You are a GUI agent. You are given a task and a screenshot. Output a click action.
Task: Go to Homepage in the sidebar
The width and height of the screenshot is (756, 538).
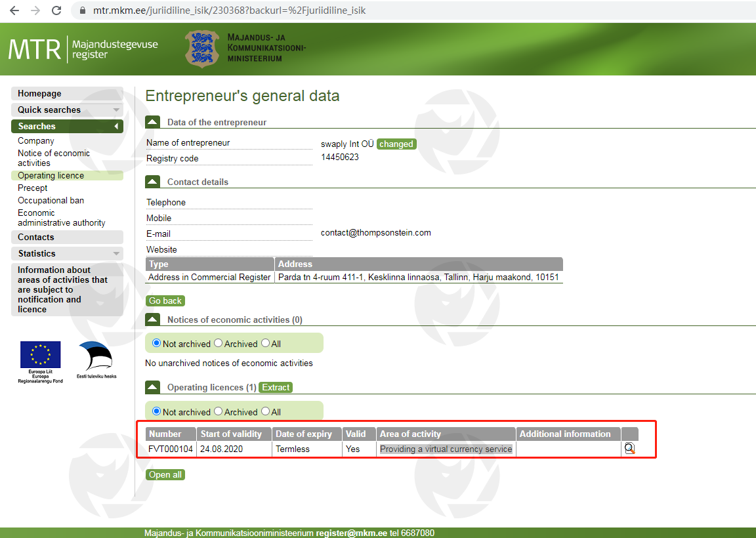[39, 93]
